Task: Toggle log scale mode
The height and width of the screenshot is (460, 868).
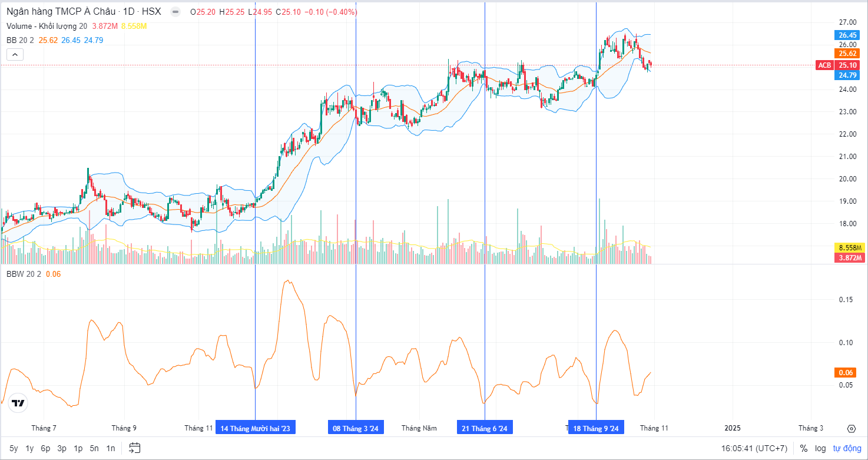Action: (820, 448)
